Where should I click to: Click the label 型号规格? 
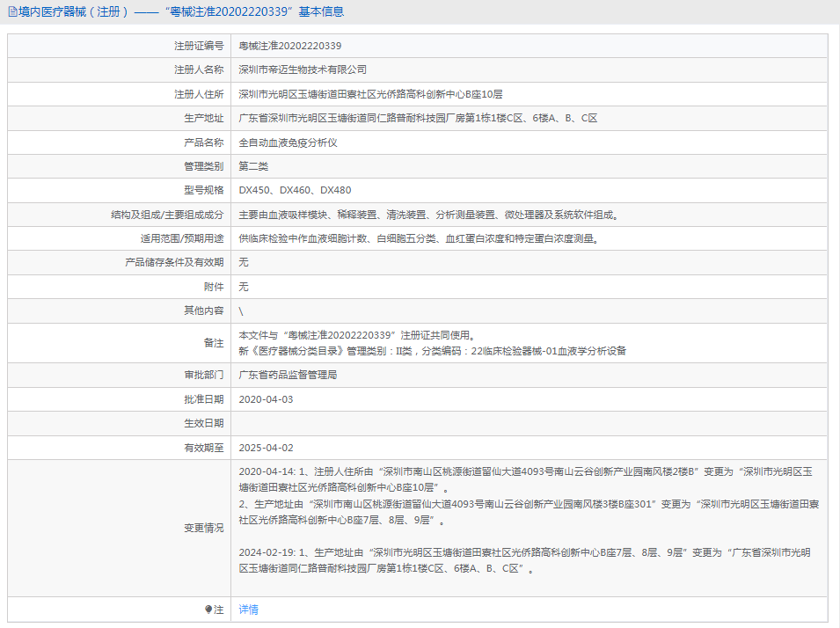(203, 190)
